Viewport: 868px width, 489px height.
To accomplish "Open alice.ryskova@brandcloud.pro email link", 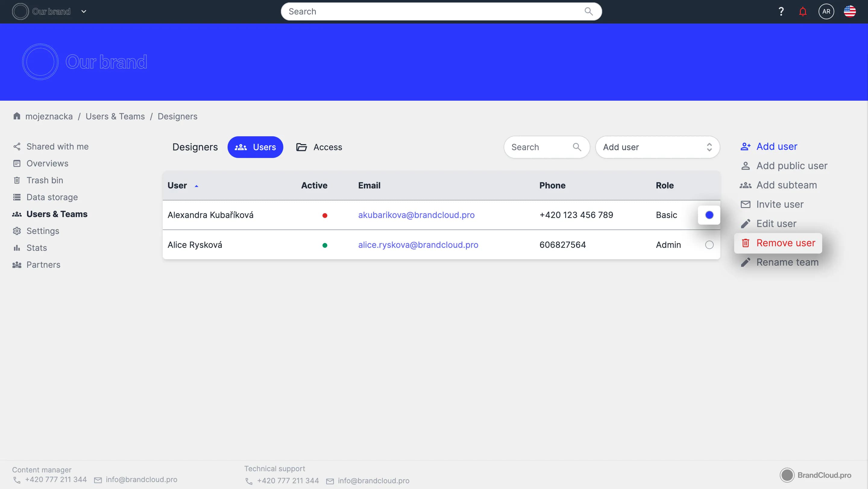I will pos(418,245).
